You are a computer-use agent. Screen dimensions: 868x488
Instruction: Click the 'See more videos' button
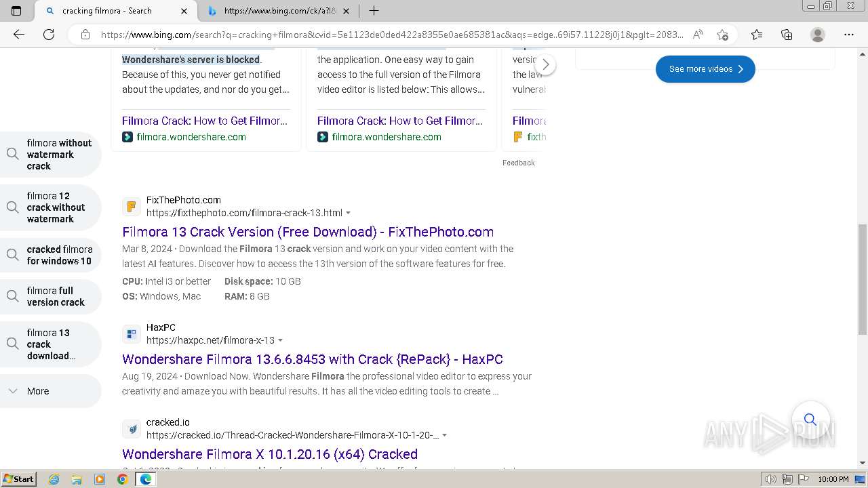[705, 69]
